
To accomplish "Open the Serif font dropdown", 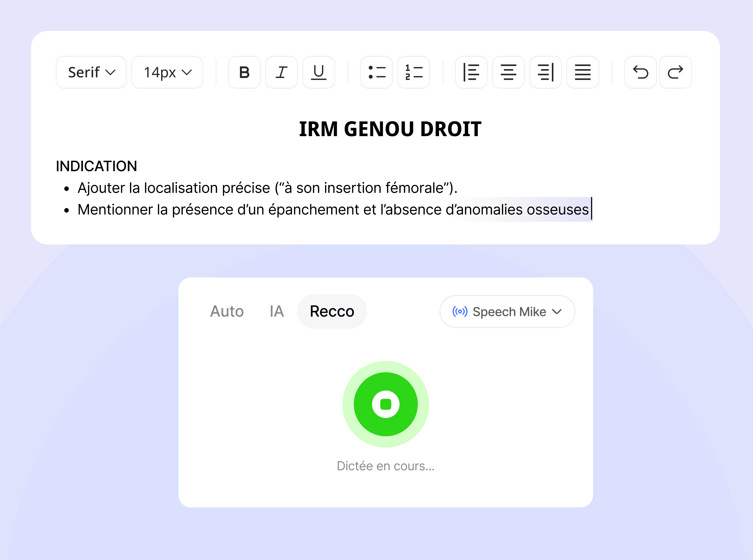I will click(91, 72).
